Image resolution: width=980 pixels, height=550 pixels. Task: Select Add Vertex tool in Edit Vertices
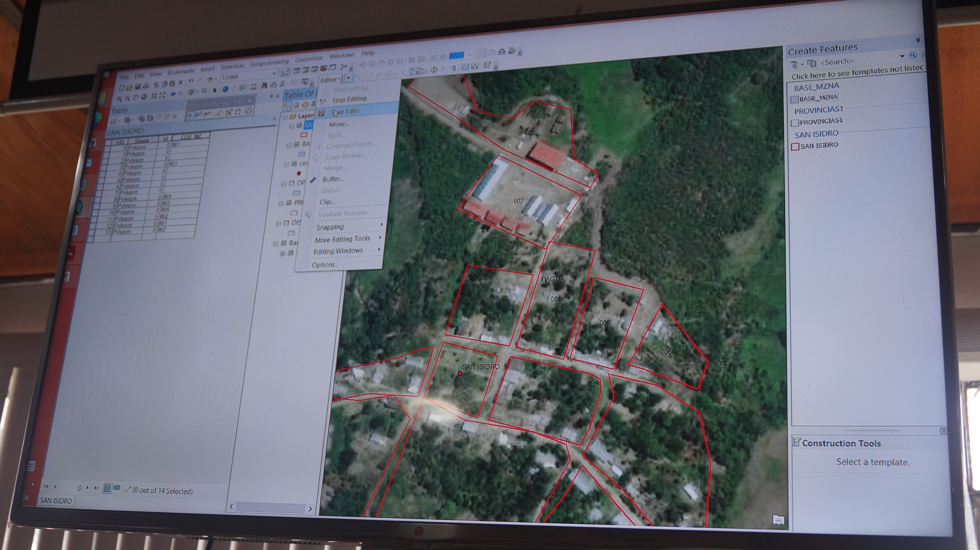point(199,114)
